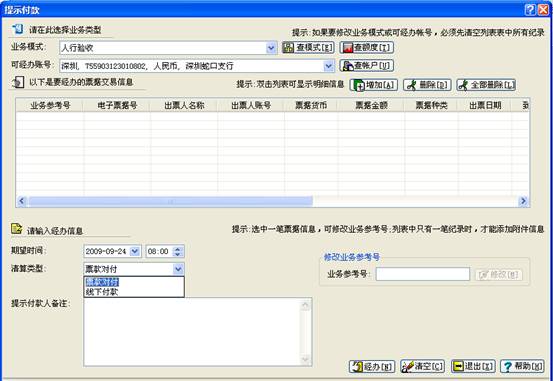Open the 期望时间 date dropdown
The height and width of the screenshot is (381, 553).
tap(135, 252)
